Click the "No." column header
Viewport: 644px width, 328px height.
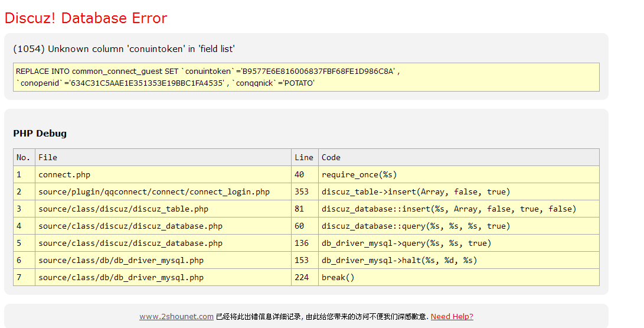point(24,157)
